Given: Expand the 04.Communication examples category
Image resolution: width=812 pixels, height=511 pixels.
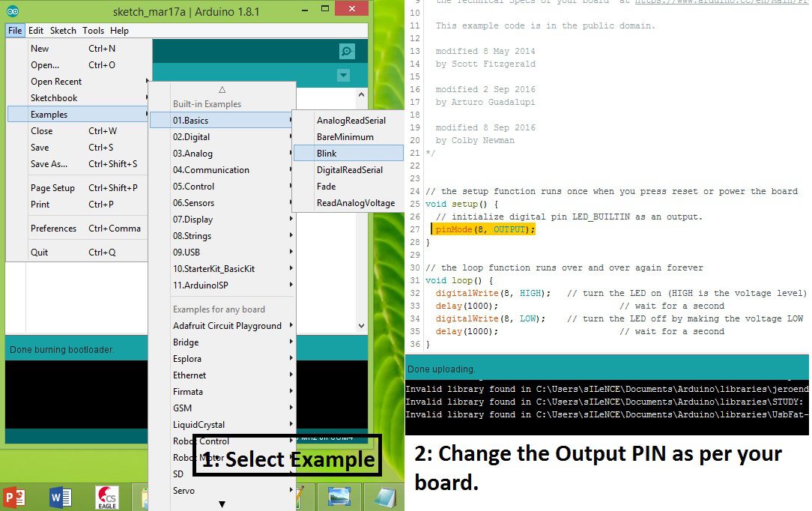Looking at the screenshot, I should pos(222,170).
